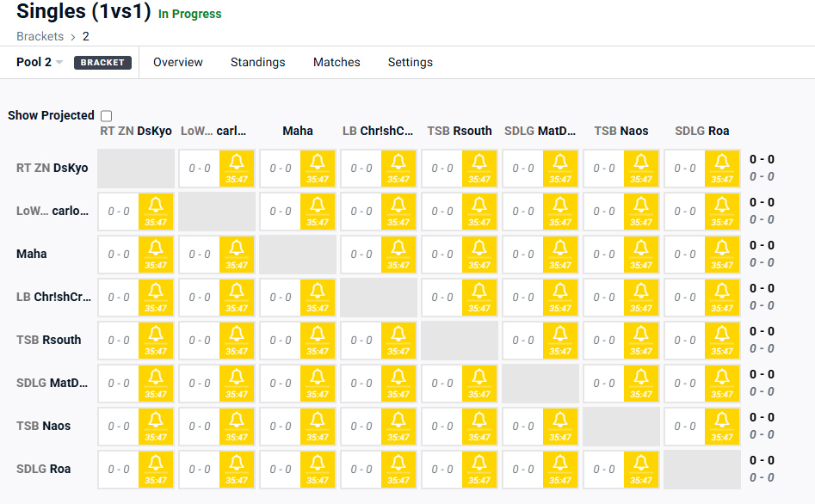The image size is (815, 504).
Task: Click 0 - 0 score in TSB Rsouth row, Maha column
Action: tap(281, 341)
